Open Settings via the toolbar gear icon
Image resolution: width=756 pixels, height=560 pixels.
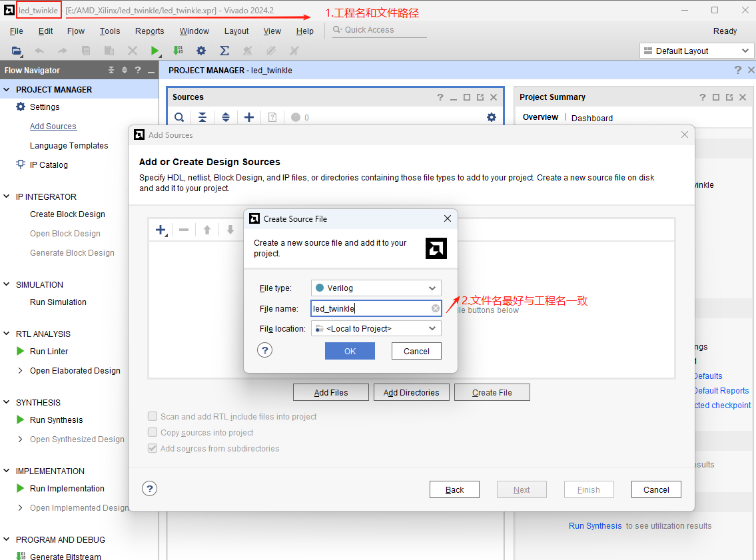coord(201,51)
